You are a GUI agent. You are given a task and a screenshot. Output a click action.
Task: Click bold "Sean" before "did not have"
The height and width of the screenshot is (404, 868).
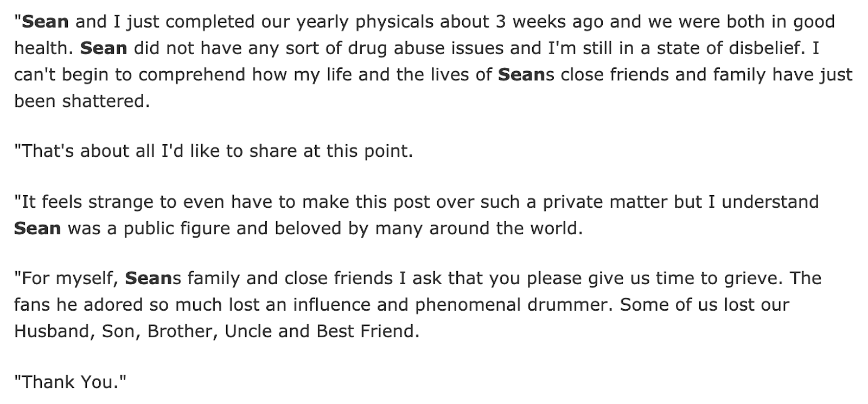[x=104, y=48]
